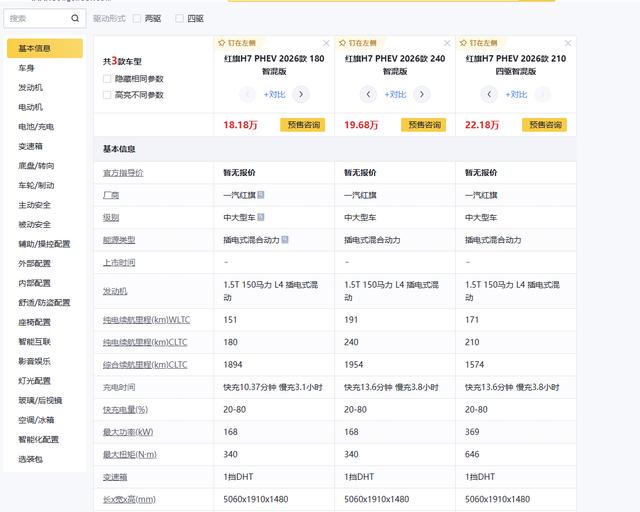Image resolution: width=640 pixels, height=512 pixels.
Task: Remove the 180 智混版 column with its X
Action: pos(326,43)
